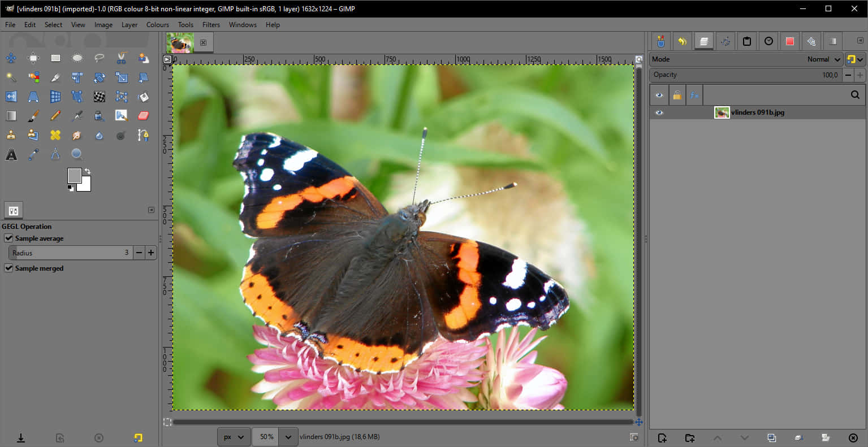The width and height of the screenshot is (868, 447).
Task: Increase Radius with the plus button
Action: 151,253
